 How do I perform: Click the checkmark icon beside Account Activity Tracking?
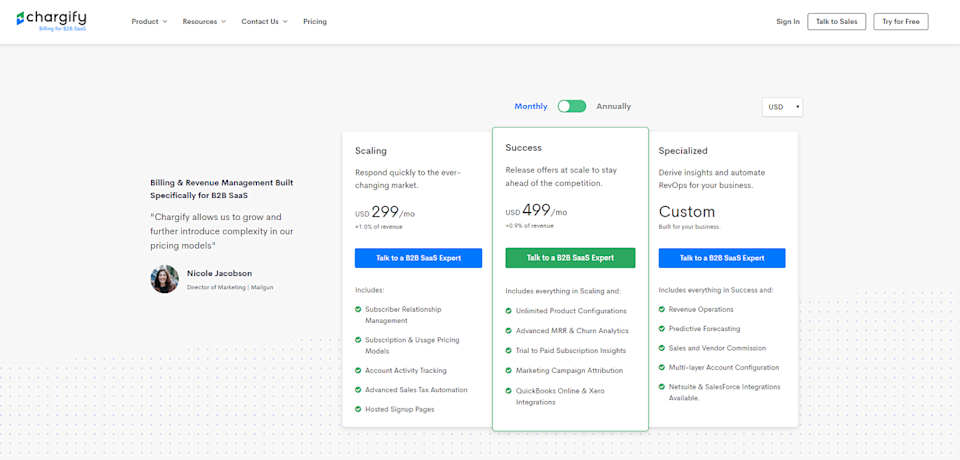358,370
